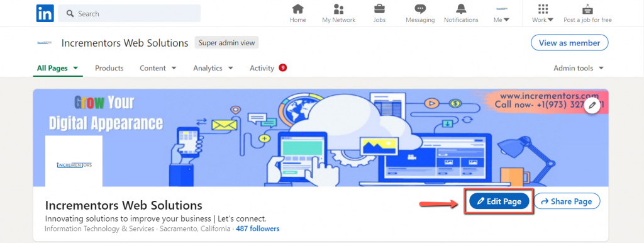Click into the Search field

(129, 14)
